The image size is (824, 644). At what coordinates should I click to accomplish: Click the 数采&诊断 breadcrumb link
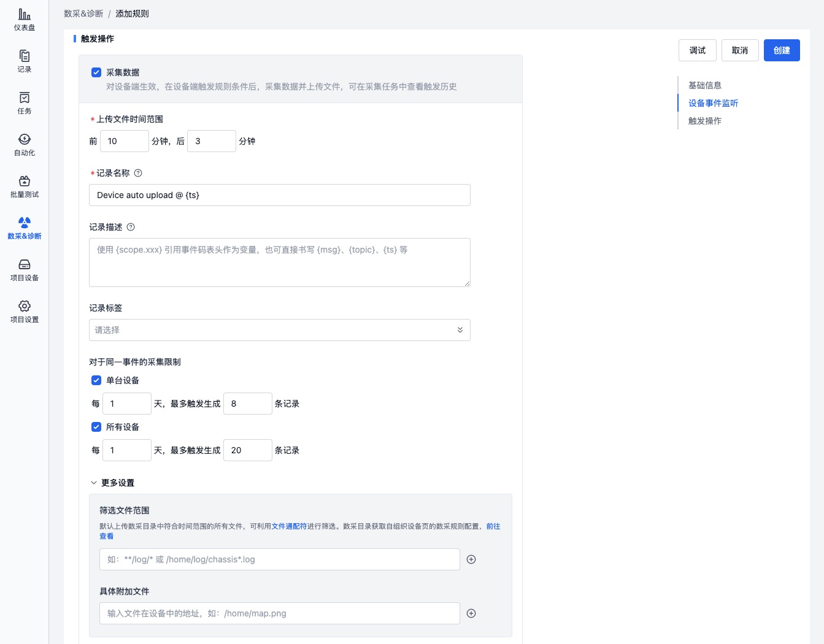point(83,13)
